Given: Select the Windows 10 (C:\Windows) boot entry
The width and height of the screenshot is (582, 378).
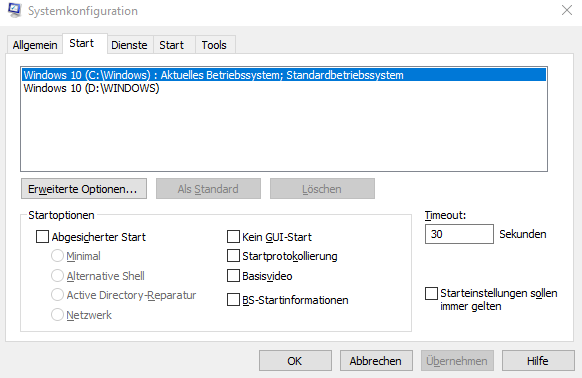Looking at the screenshot, I should tap(284, 75).
